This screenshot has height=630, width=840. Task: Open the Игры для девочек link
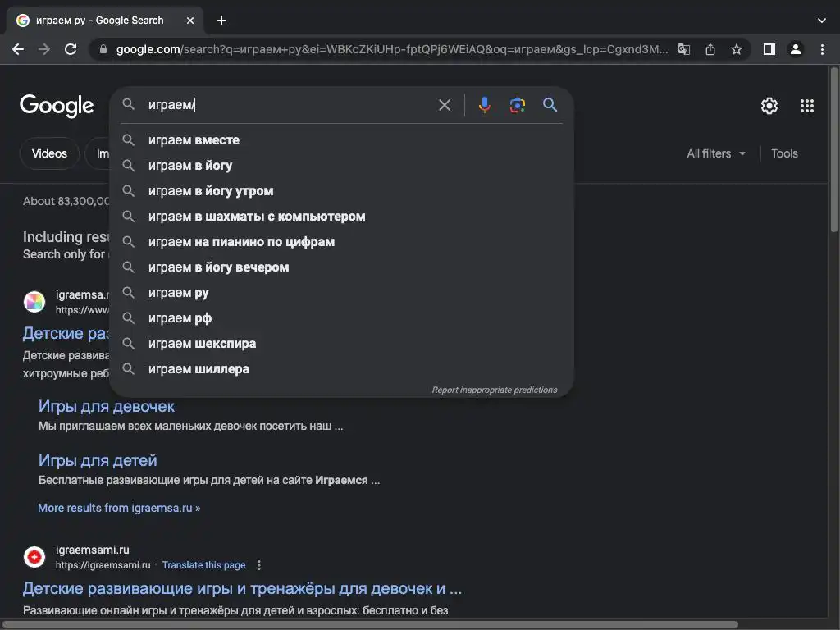pos(106,407)
